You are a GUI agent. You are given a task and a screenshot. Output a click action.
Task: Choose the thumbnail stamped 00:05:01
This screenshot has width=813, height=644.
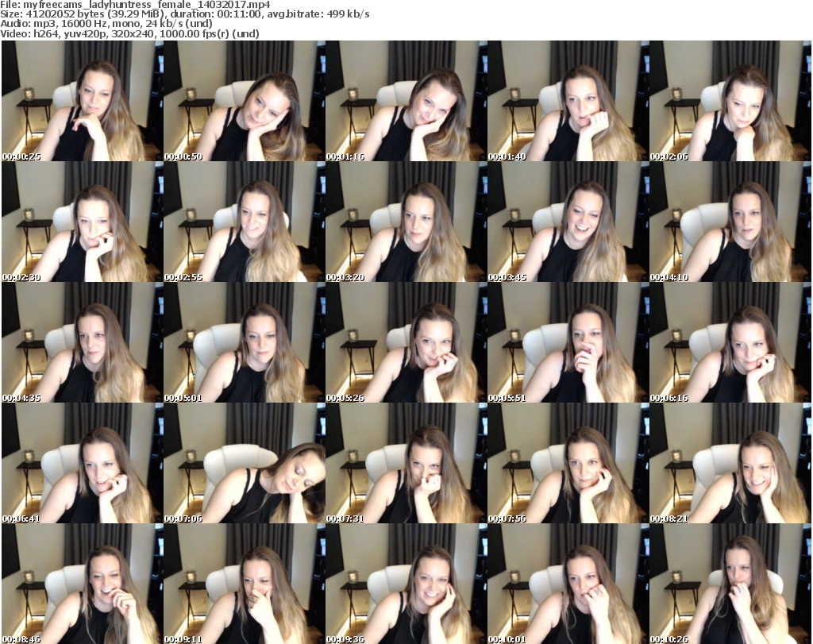tap(245, 342)
